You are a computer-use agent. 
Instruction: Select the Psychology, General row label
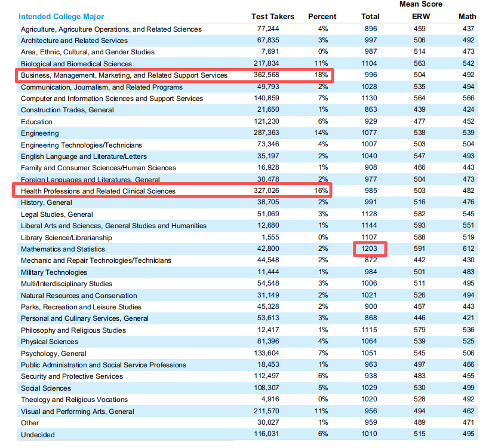53,353
